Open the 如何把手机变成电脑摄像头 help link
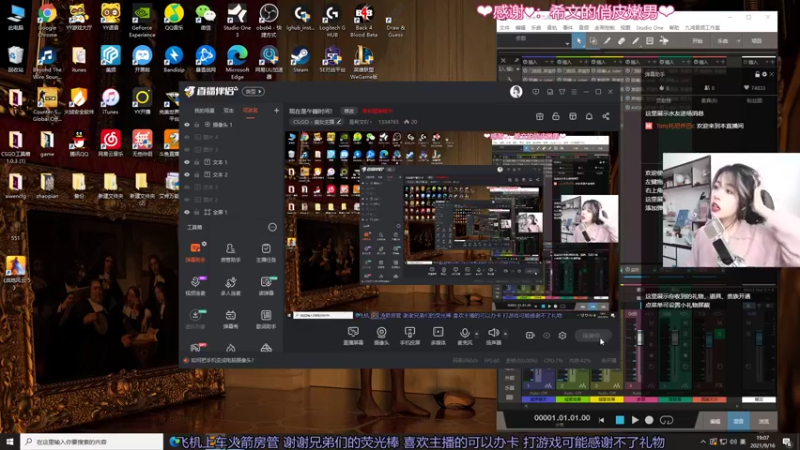 [x=222, y=360]
